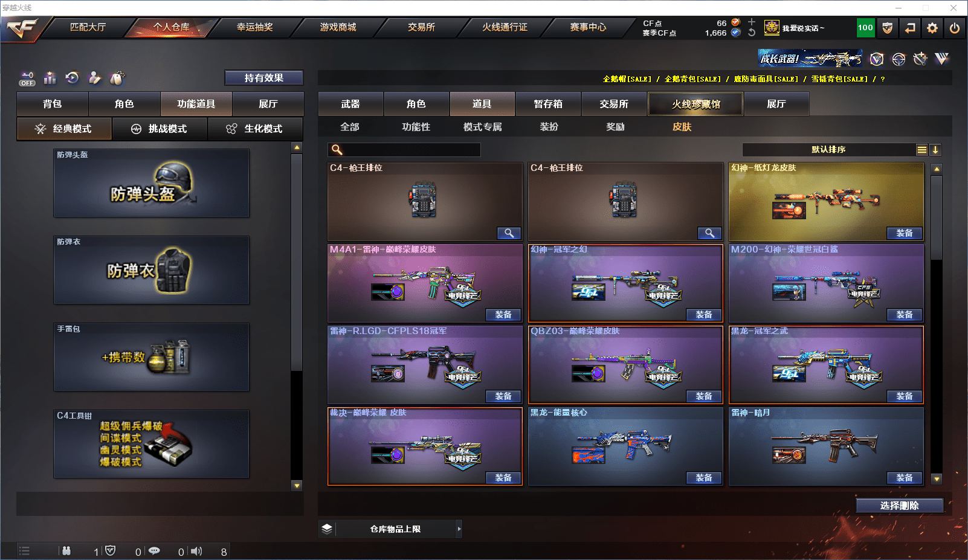Click the warehouse search input field
This screenshot has width=968, height=560.
point(404,150)
